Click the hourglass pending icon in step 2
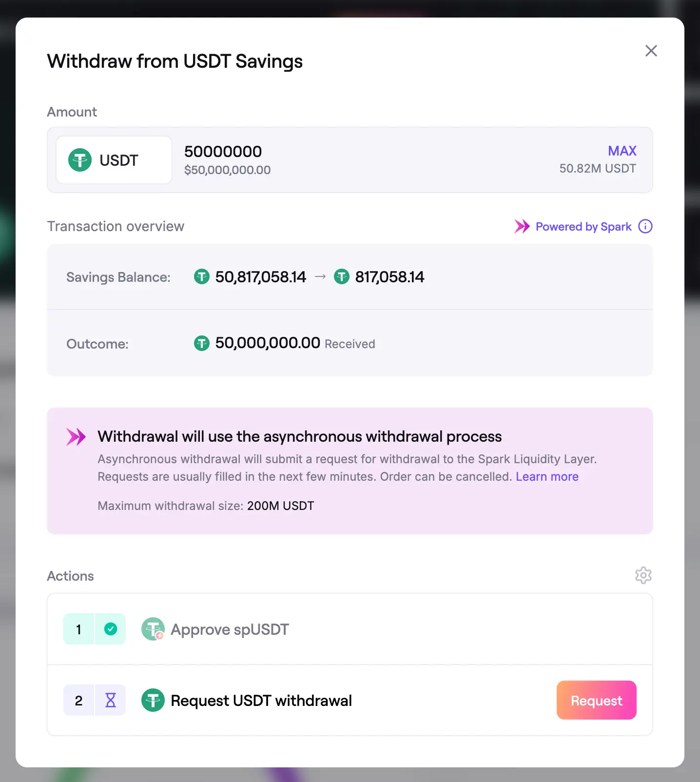Screen dimensions: 700x782 point(111,700)
